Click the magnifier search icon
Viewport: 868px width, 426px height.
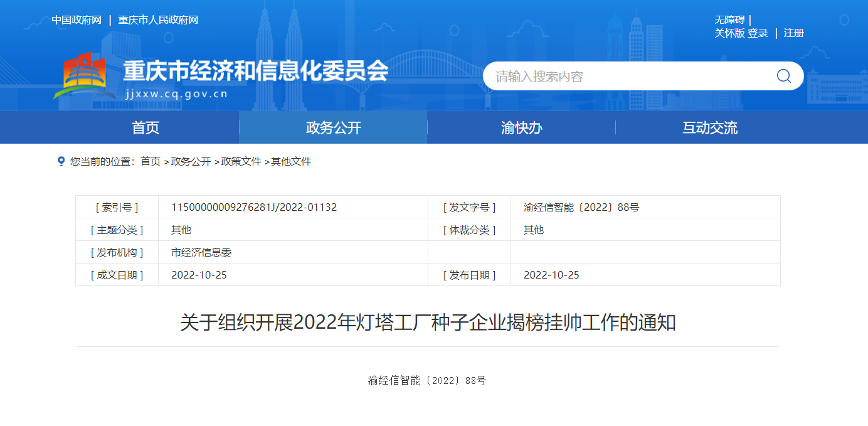(783, 76)
